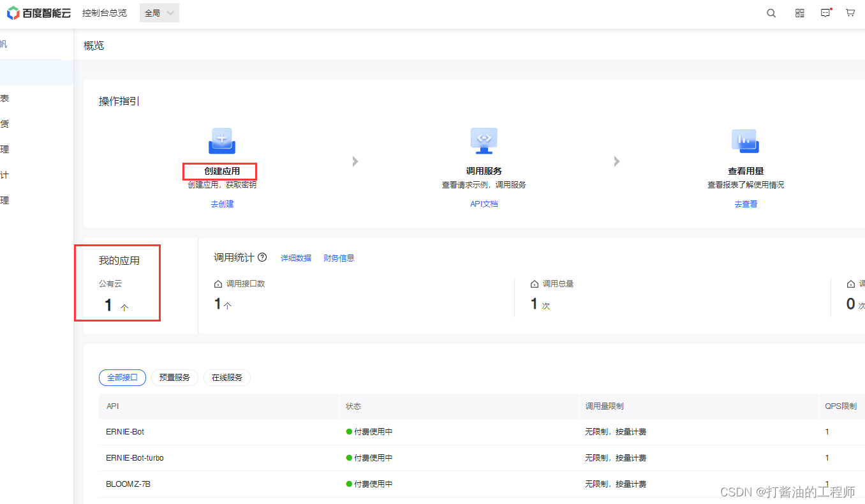This screenshot has height=504, width=865.
Task: Select the 全部接口 filter tab
Action: [x=122, y=378]
